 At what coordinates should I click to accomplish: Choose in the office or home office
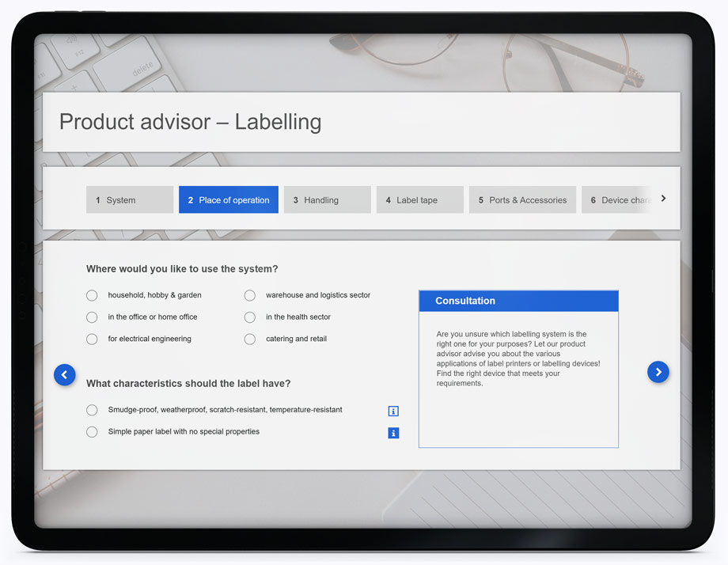click(93, 317)
